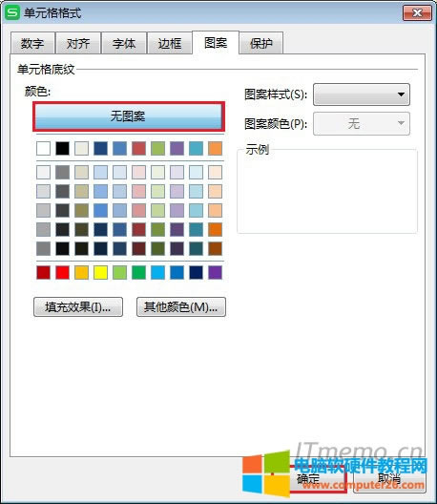Click the 其他颜色 button
437x504 pixels.
pos(181,307)
